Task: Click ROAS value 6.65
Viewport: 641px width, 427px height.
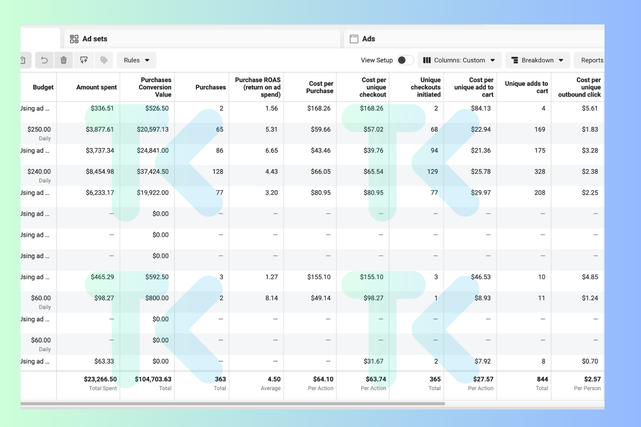Action: pos(271,150)
